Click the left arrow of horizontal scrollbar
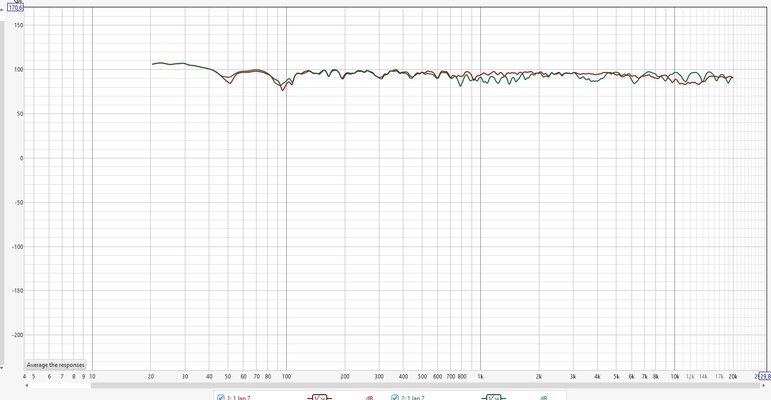 tap(27, 386)
